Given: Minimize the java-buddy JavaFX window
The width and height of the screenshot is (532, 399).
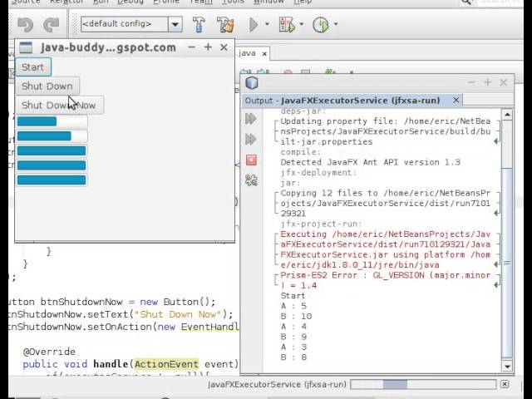Looking at the screenshot, I should click(x=192, y=47).
